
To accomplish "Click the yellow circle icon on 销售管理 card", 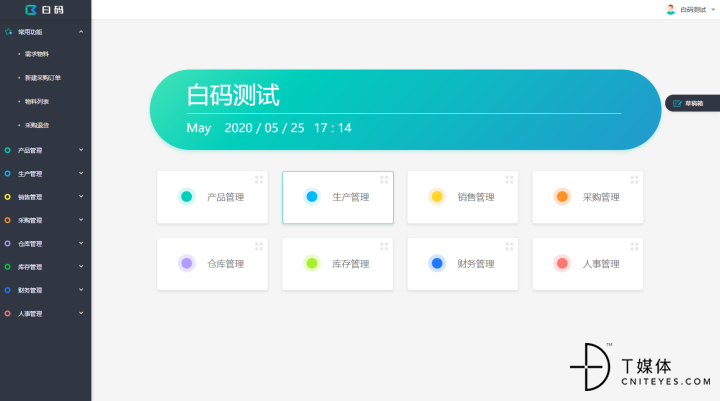I will 437,197.
